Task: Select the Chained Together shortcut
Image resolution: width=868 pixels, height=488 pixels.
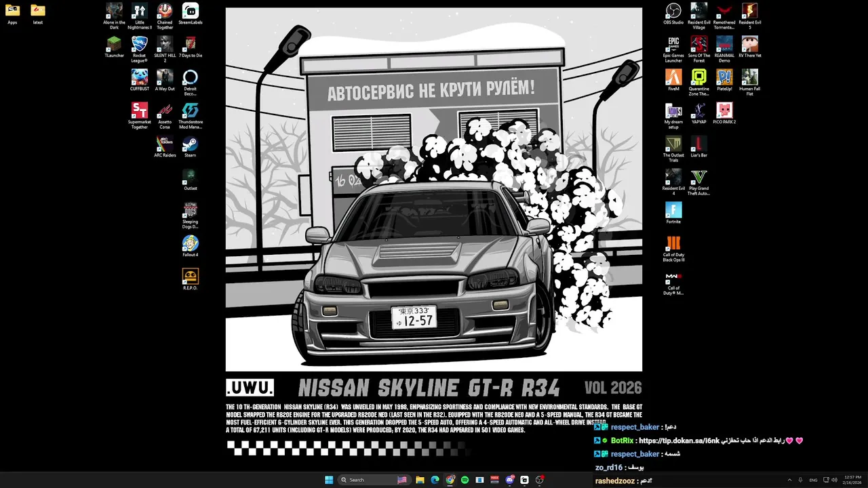Action: tap(165, 16)
